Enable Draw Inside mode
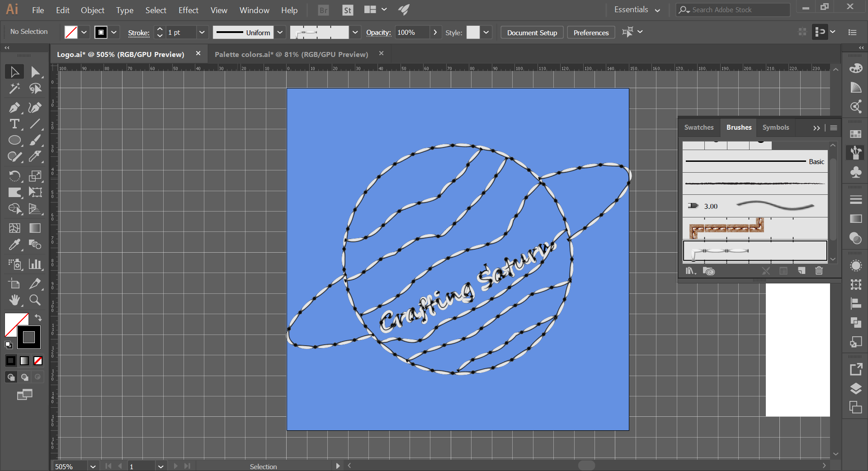Image resolution: width=868 pixels, height=471 pixels. point(38,377)
